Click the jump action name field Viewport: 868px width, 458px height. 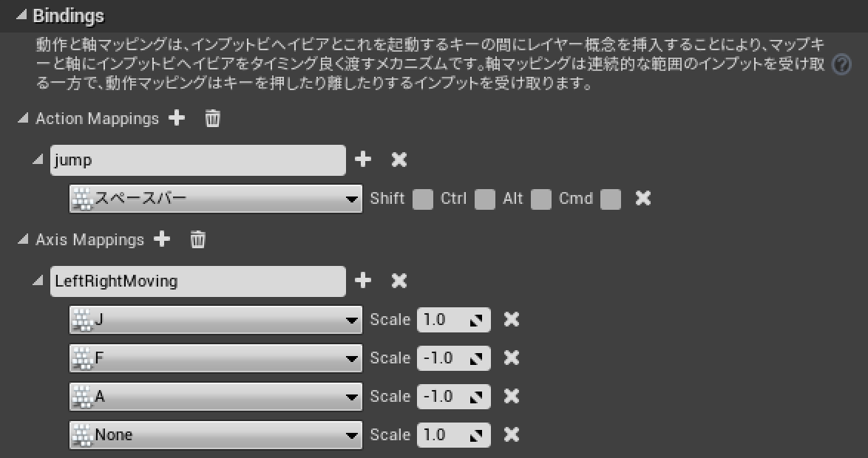point(198,160)
